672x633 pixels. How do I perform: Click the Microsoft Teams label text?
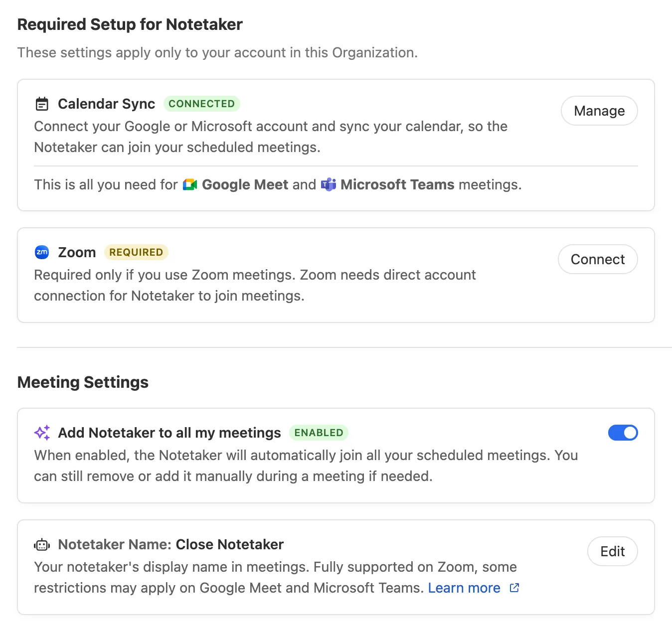397,184
